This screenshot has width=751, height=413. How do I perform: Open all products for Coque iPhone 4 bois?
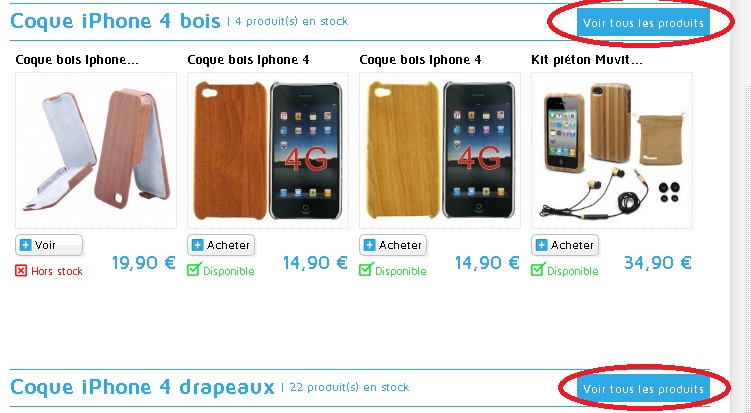pyautogui.click(x=643, y=23)
